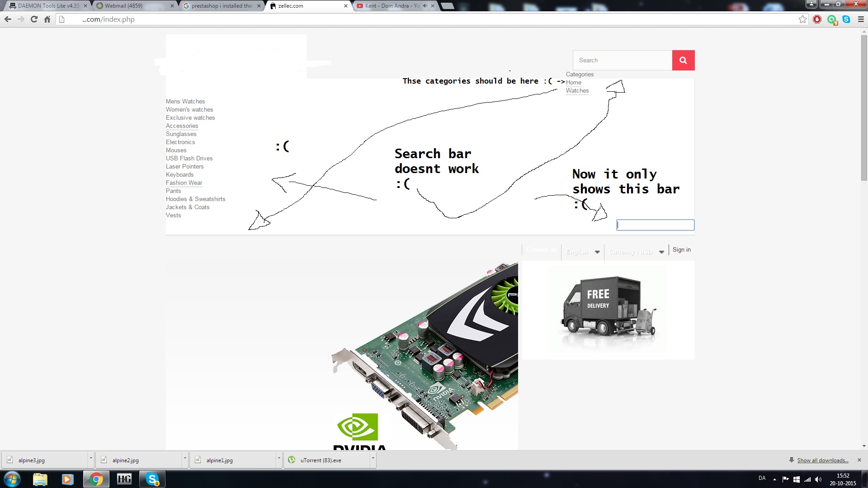This screenshot has width=868, height=488.
Task: Click the address bar URL
Action: 108,19
